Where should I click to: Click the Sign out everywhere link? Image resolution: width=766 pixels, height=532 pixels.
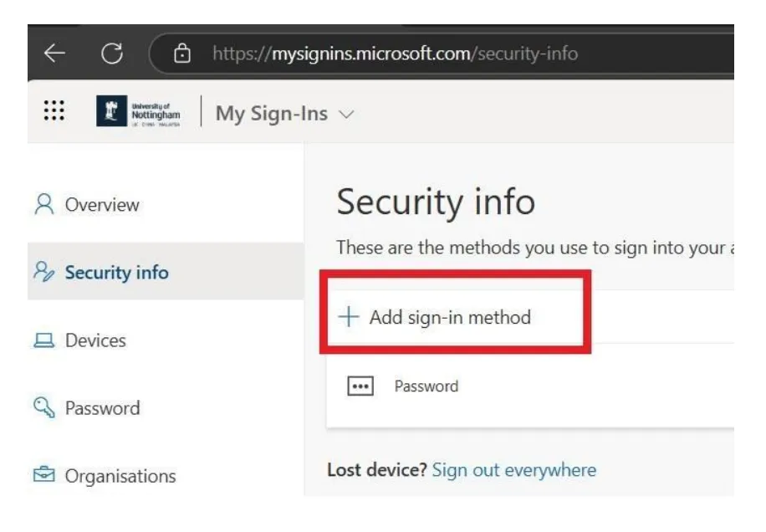click(x=514, y=470)
